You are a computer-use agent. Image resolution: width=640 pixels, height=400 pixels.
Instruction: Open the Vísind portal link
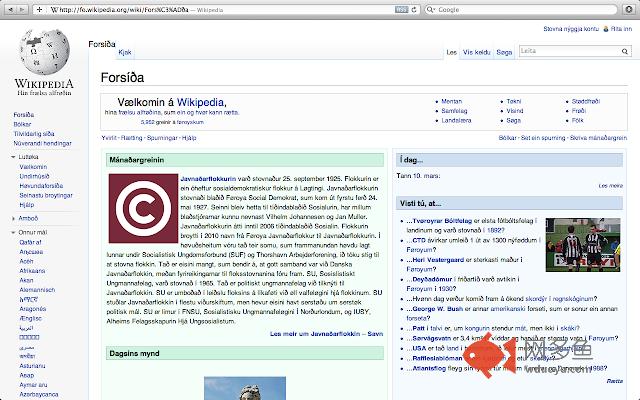coord(515,111)
